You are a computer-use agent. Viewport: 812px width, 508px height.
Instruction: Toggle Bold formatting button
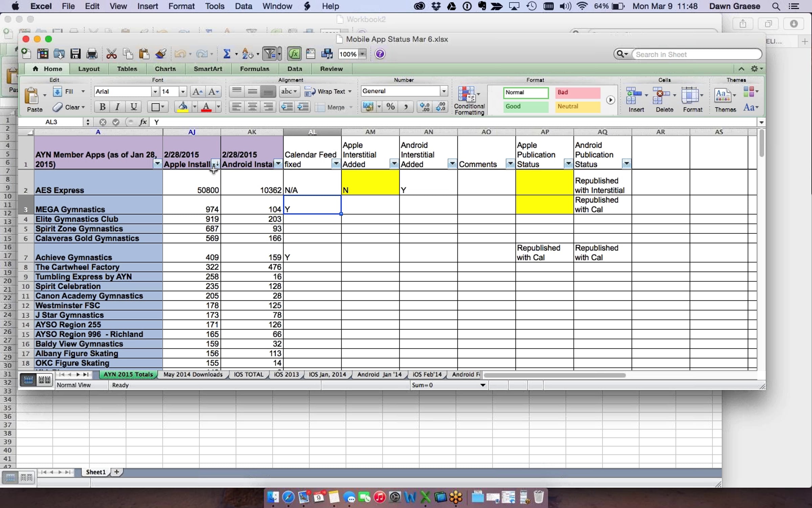[103, 107]
